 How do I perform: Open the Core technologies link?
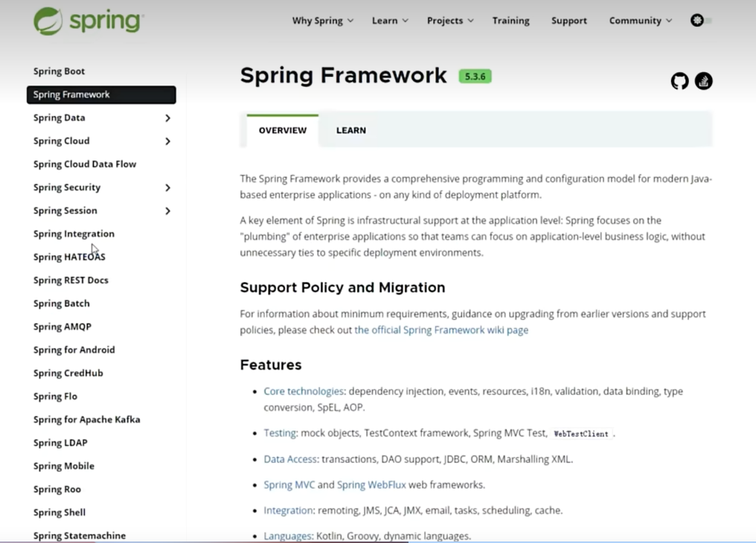[x=304, y=391]
